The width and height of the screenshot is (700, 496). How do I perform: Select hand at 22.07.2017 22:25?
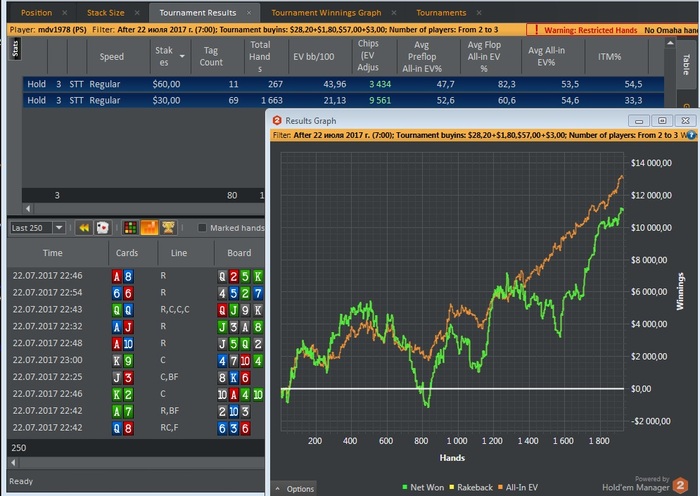pyautogui.click(x=136, y=377)
